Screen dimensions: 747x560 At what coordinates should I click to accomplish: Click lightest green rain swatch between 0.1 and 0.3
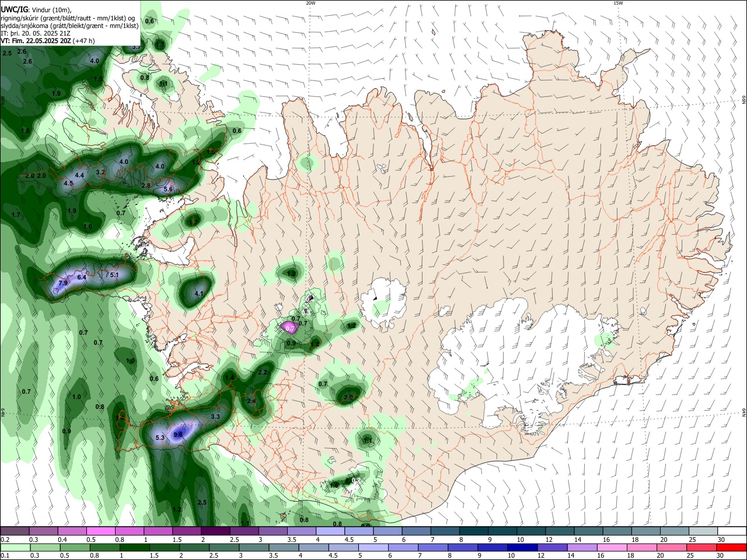17,548
